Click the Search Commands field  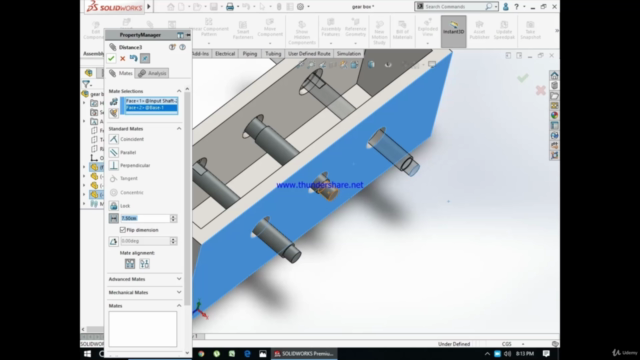[x=454, y=7]
